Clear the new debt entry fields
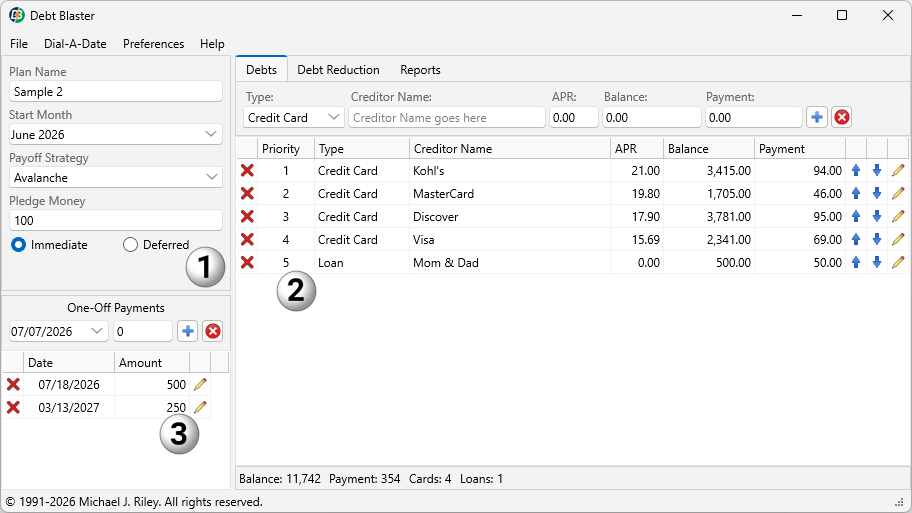The width and height of the screenshot is (912, 513). (842, 117)
